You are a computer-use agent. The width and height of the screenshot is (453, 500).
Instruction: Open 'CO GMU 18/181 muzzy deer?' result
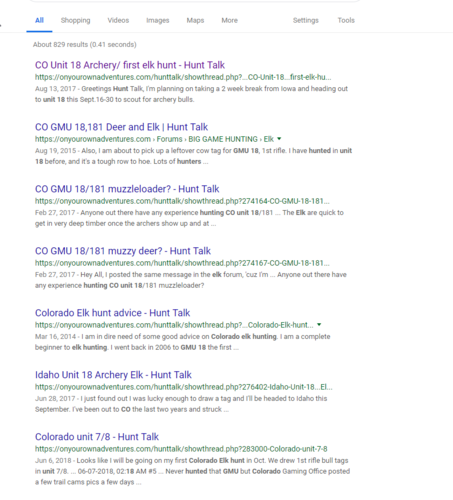pos(123,251)
